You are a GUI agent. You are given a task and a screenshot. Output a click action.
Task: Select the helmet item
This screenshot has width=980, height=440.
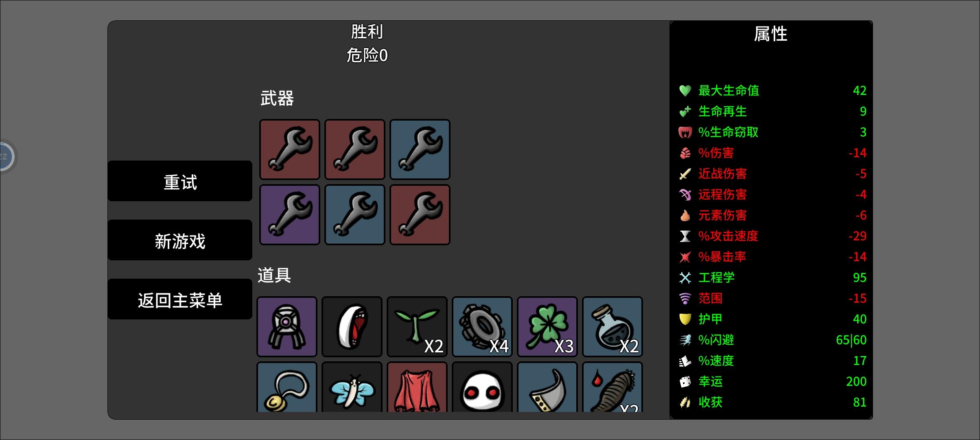coord(547,387)
